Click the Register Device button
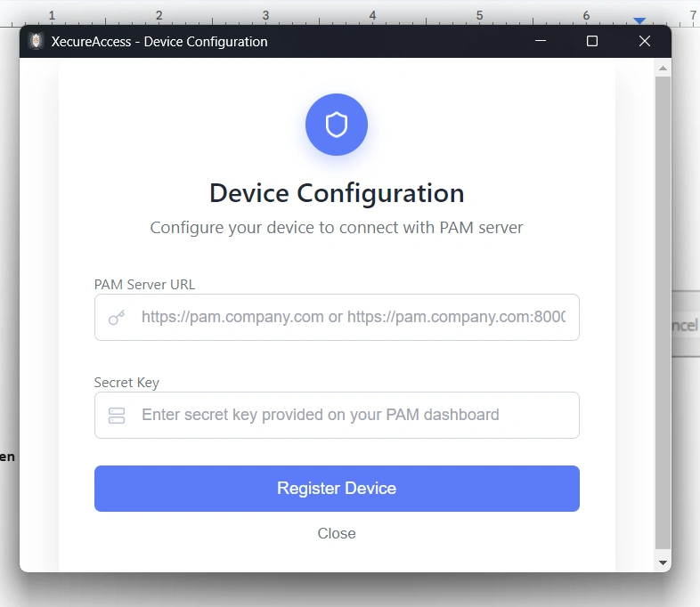 pyautogui.click(x=337, y=489)
